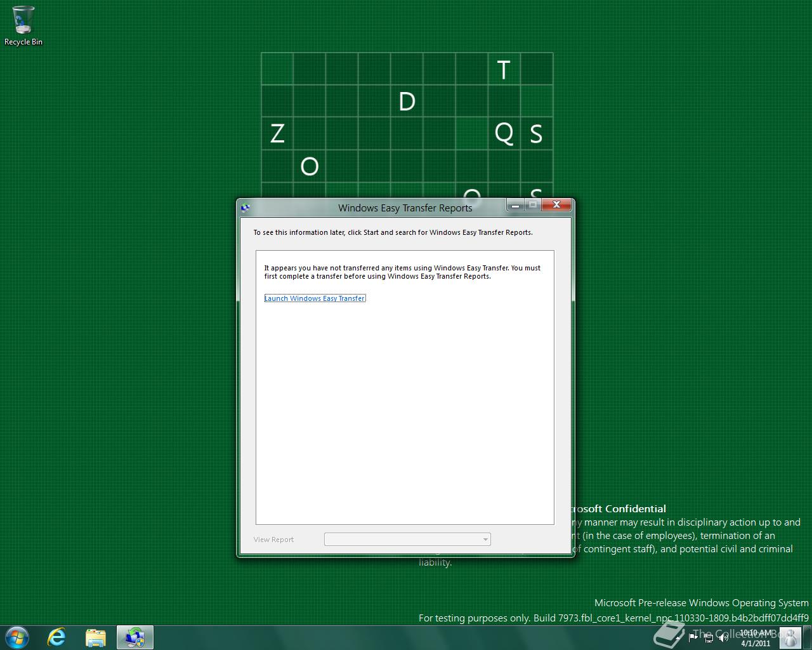
Task: Click the tile with letter T
Action: click(504, 69)
